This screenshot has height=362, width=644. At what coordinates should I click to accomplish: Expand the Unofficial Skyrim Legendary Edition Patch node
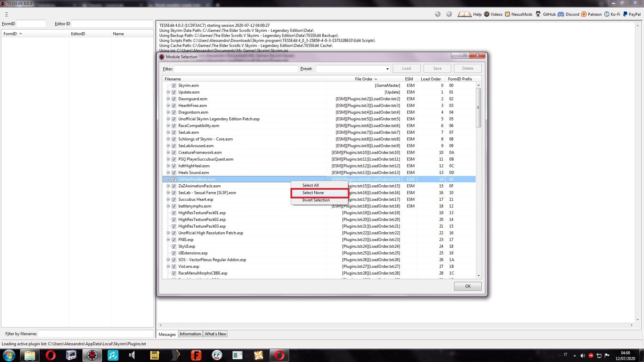pos(168,119)
